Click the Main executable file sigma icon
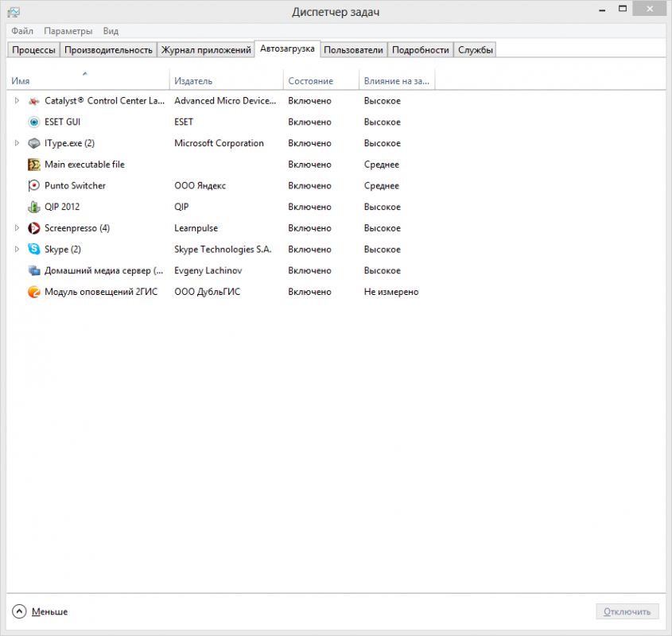 [34, 165]
